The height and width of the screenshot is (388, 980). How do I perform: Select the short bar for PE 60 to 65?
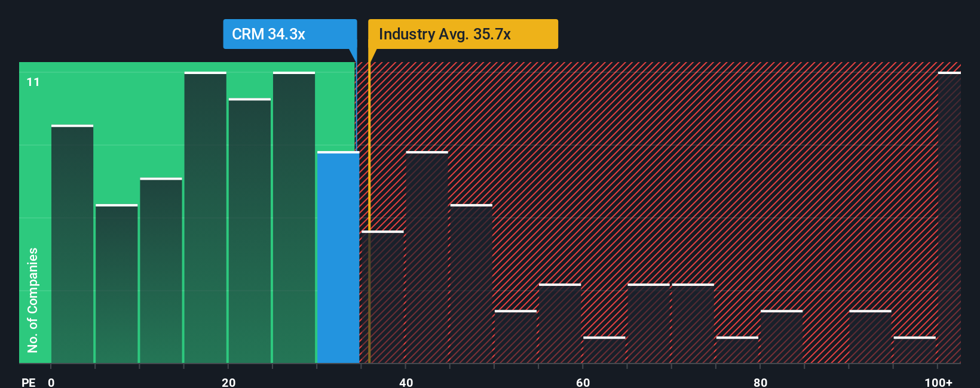(x=604, y=350)
